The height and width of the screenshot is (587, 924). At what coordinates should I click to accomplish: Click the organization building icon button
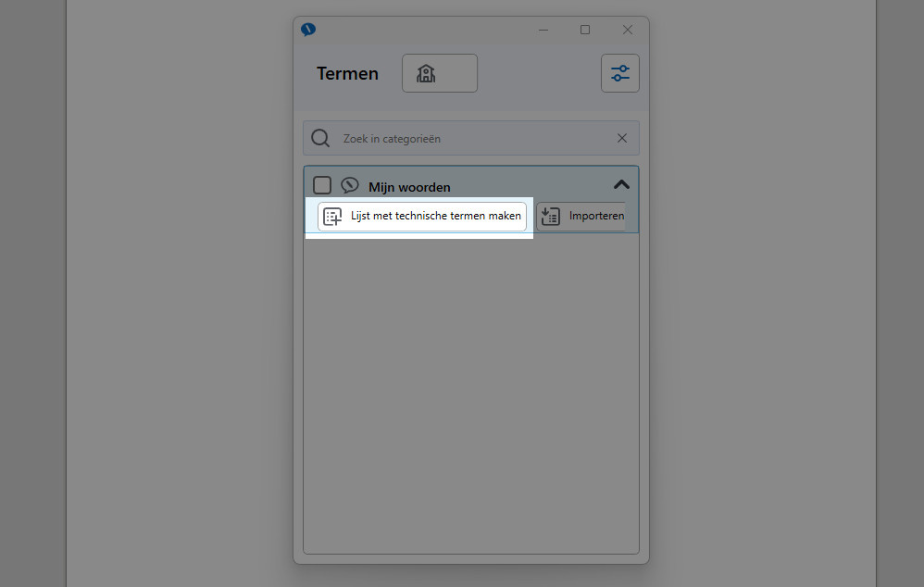coord(440,73)
